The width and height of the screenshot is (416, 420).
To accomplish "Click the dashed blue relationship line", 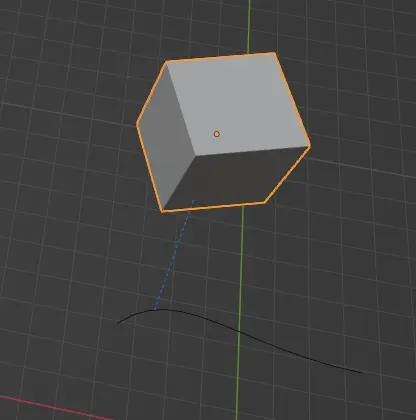I will click(174, 255).
